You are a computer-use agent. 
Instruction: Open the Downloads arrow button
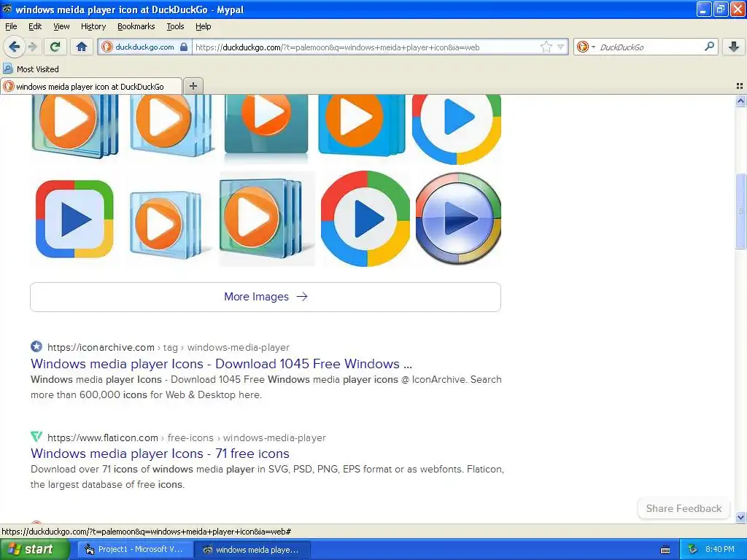coord(734,47)
